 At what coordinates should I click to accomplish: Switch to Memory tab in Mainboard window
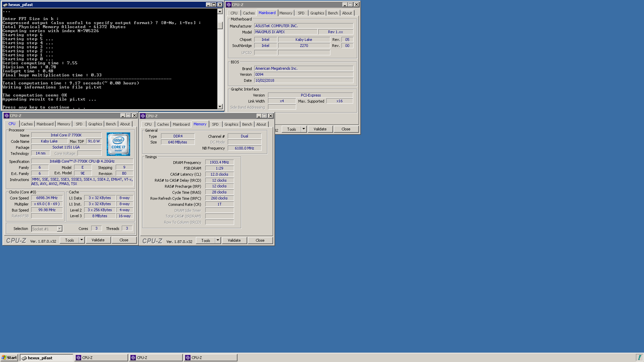286,13
